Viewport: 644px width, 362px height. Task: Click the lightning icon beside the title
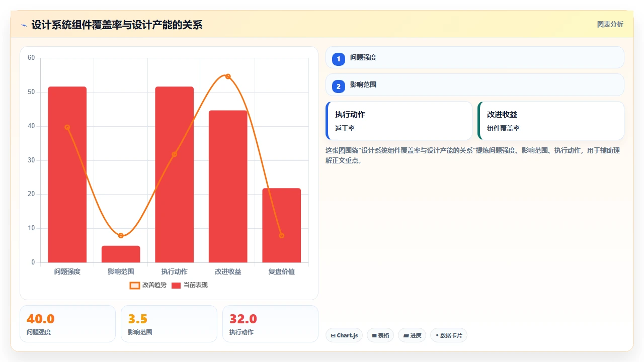pyautogui.click(x=24, y=25)
